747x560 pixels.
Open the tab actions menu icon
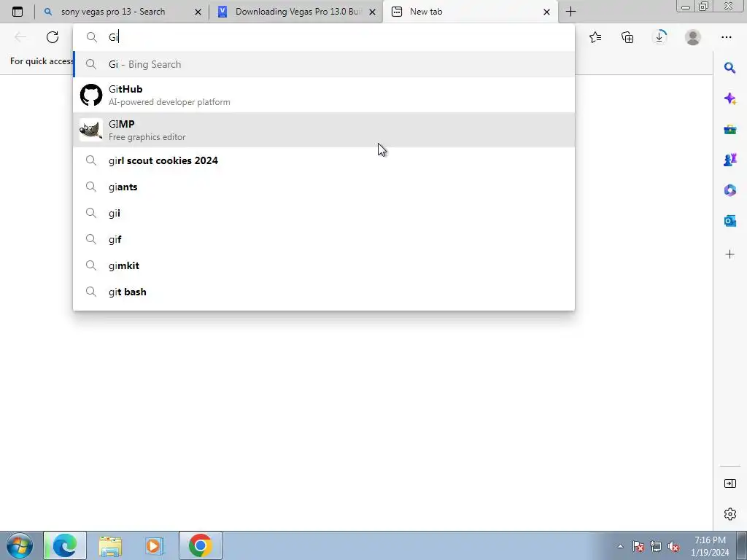18,12
